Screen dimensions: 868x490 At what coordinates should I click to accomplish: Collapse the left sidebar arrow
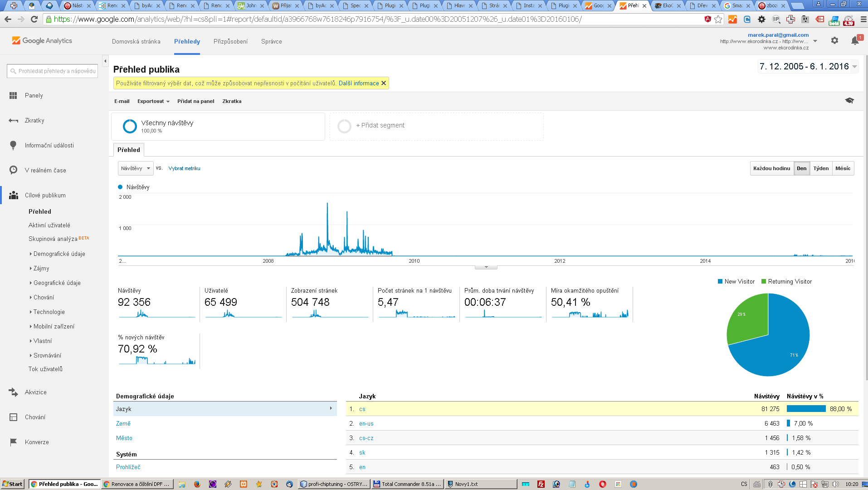pyautogui.click(x=105, y=61)
